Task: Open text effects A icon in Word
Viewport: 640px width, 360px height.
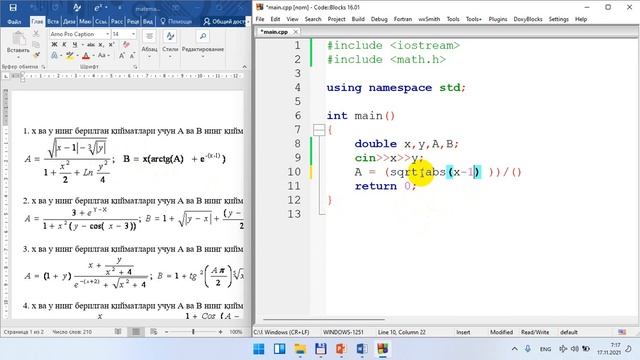Action: (x=55, y=55)
